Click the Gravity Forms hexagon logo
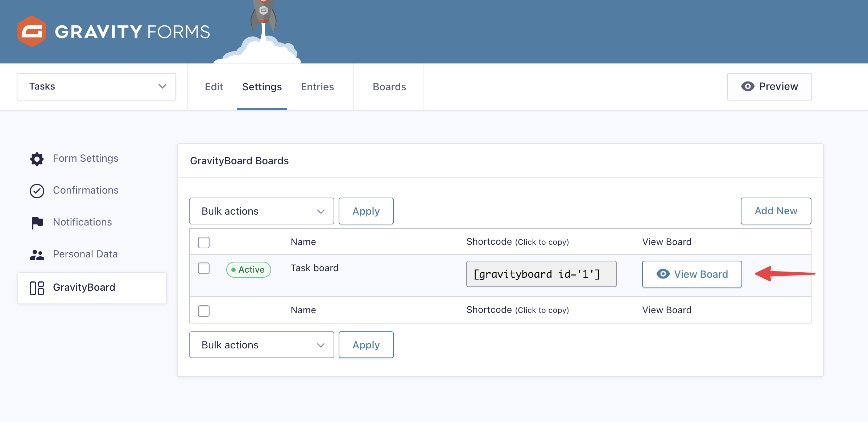The width and height of the screenshot is (868, 422). (32, 31)
